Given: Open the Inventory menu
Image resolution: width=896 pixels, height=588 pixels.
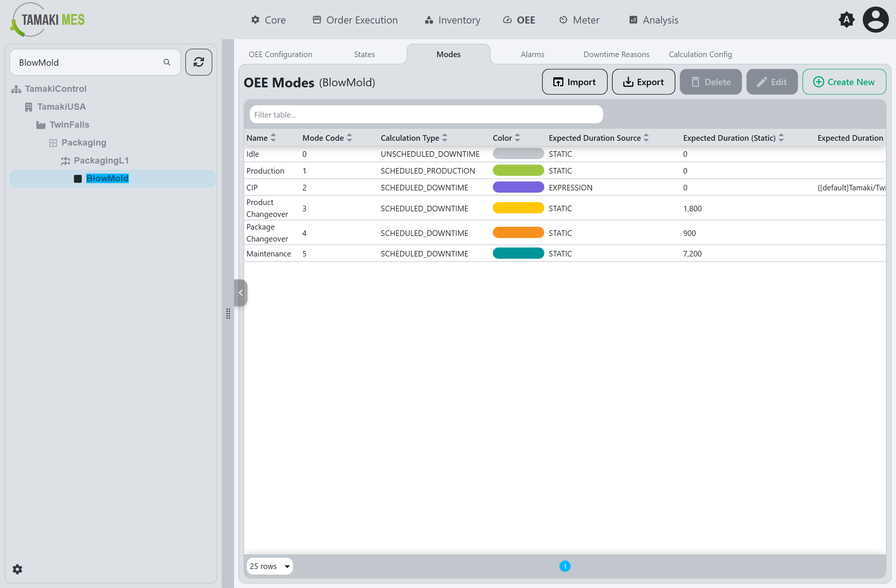Looking at the screenshot, I should click(452, 19).
